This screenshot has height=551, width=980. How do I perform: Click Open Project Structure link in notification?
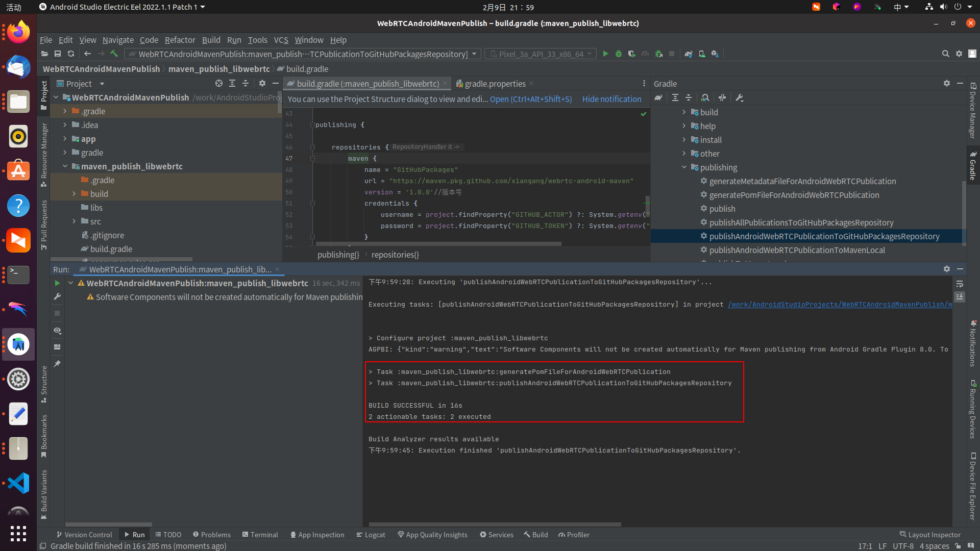531,99
